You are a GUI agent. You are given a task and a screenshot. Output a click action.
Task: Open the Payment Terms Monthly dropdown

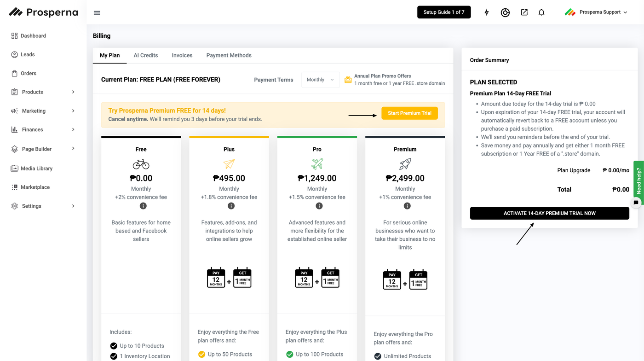(320, 80)
